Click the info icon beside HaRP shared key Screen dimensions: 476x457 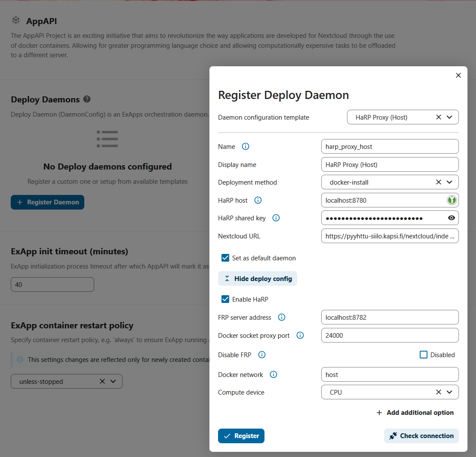pos(276,218)
